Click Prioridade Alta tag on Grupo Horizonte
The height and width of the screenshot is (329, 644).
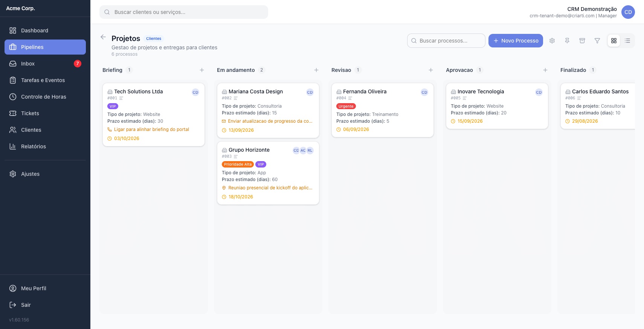238,164
